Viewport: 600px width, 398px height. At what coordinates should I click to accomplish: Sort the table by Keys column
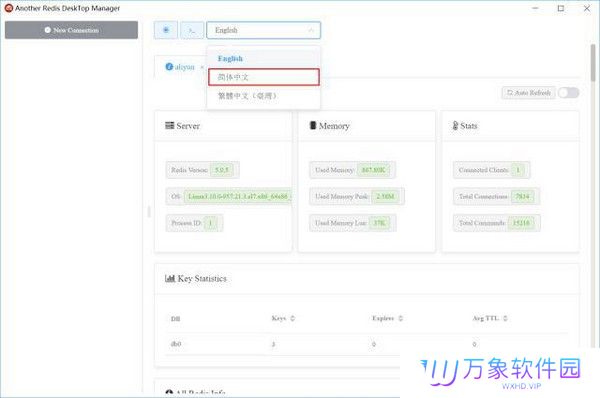pos(292,318)
